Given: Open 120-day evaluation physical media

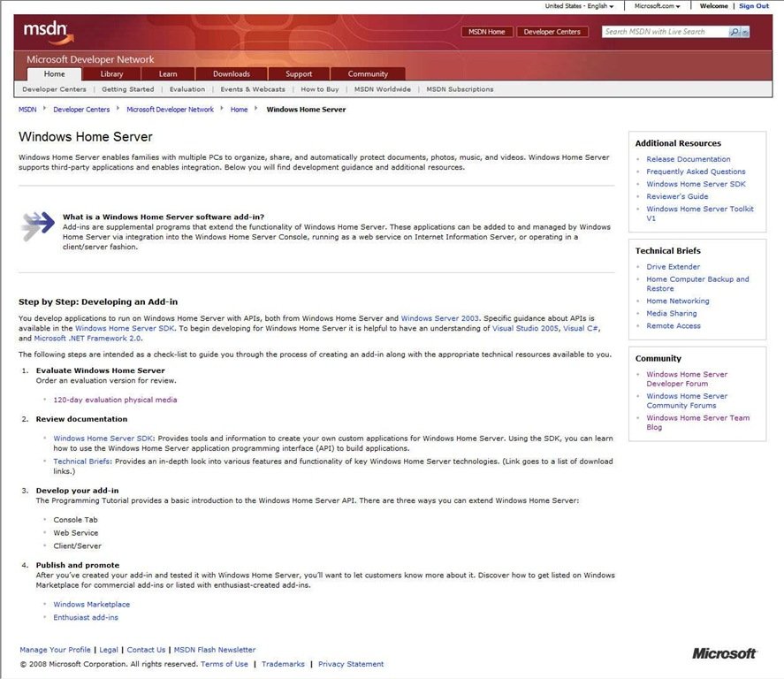Looking at the screenshot, I should coord(115,400).
